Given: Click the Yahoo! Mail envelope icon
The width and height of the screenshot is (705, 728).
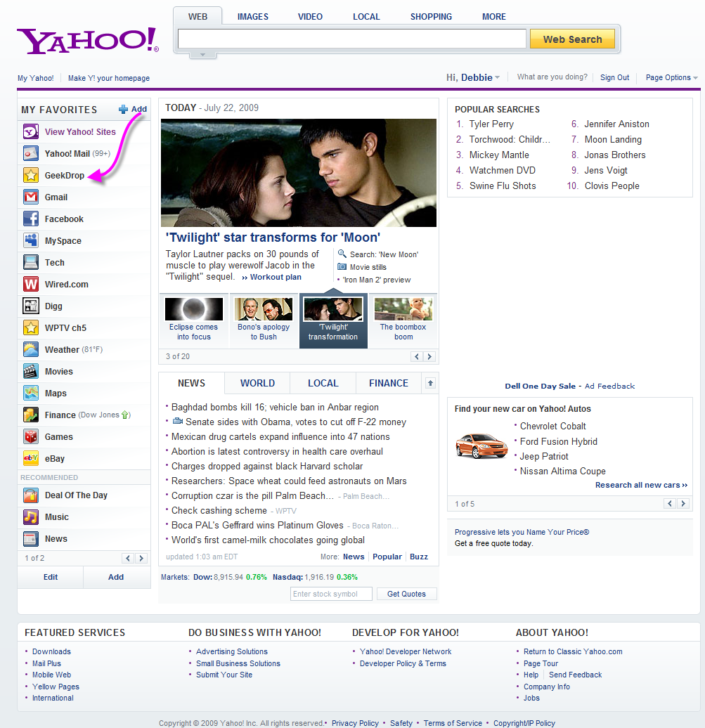Looking at the screenshot, I should pyautogui.click(x=31, y=153).
